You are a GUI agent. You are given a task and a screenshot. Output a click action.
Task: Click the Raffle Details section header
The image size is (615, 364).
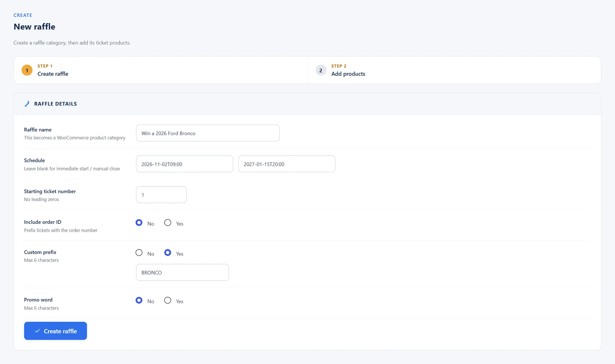pyautogui.click(x=307, y=104)
